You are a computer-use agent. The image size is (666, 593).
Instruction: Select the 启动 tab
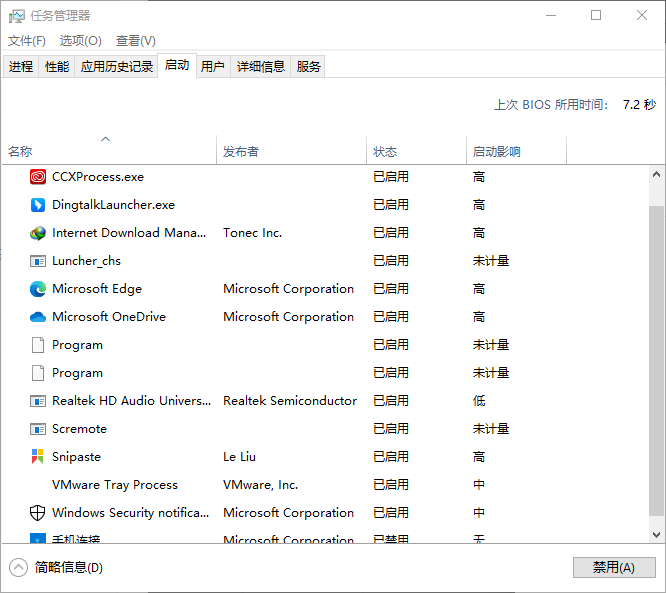(x=177, y=65)
